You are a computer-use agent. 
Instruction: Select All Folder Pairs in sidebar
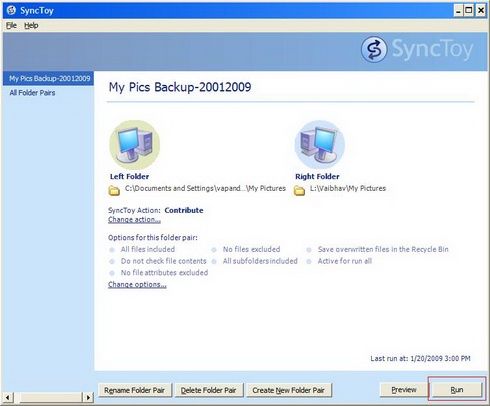[x=32, y=93]
